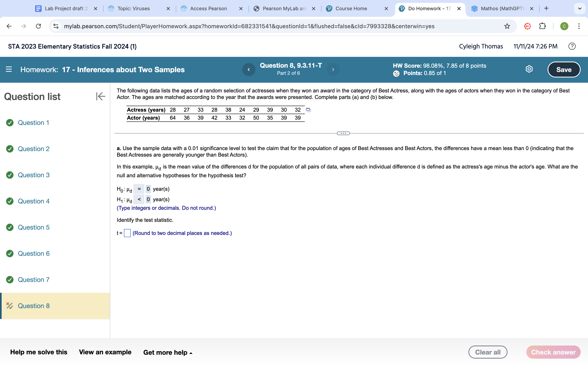Expand the tab search dropdown
Screen dimensions: 588x368
pos(580,9)
